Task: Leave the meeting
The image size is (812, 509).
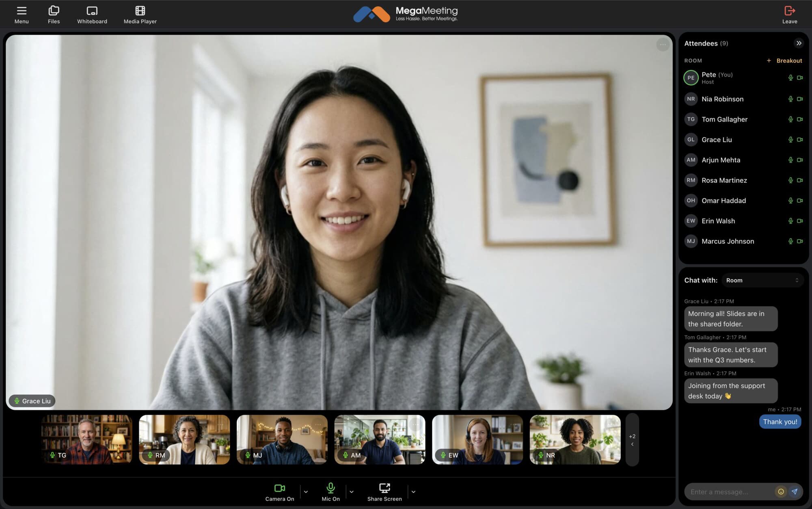Action: (x=790, y=15)
